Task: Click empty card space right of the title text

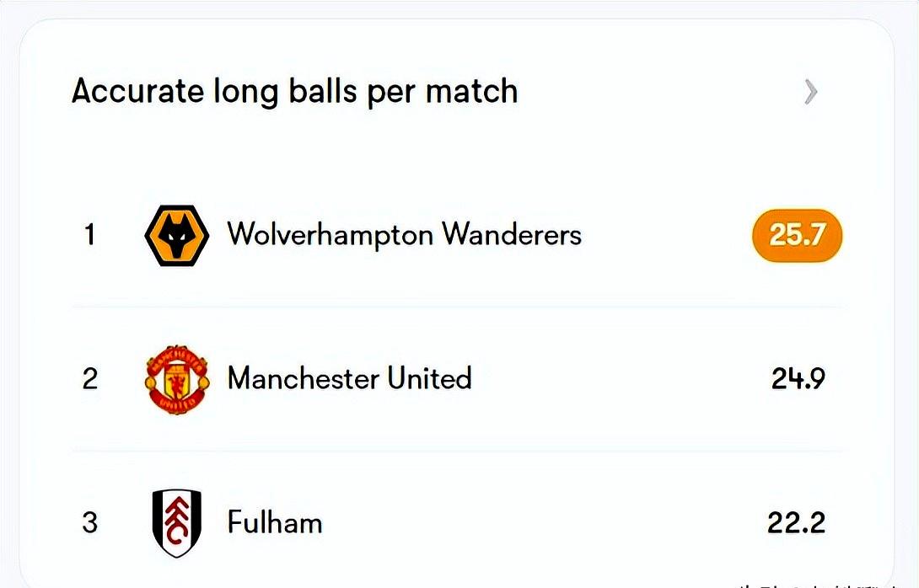Action: coord(658,91)
